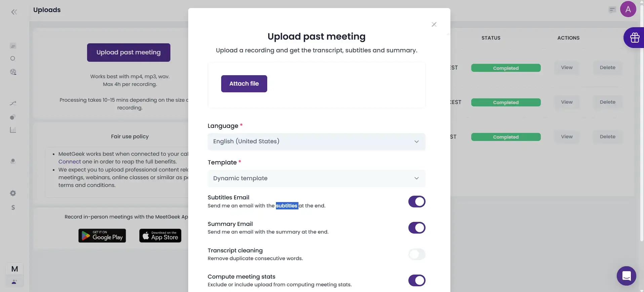Screen dimensions: 644x292
Task: Disable the Subtitles Email toggle
Action: 416,201
